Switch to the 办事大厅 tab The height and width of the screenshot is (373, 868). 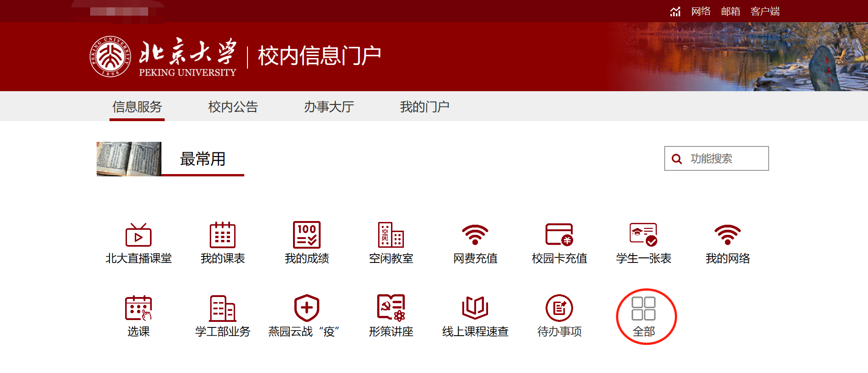328,107
